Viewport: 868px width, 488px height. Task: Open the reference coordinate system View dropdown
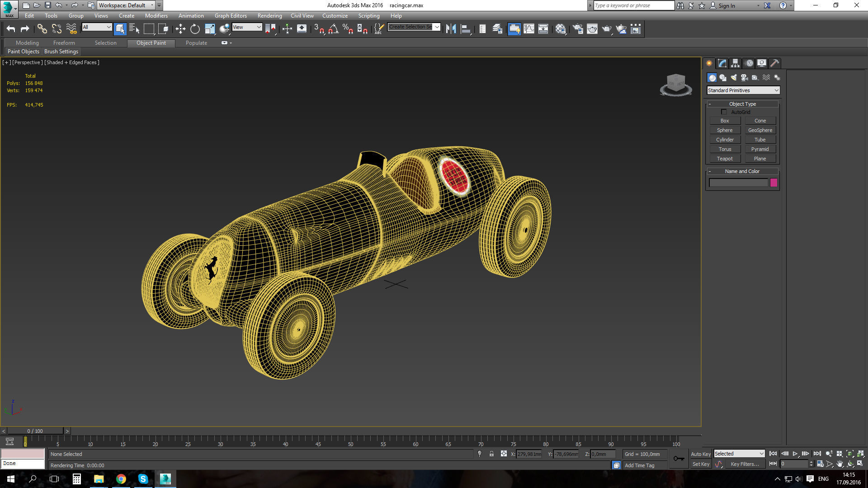click(247, 27)
